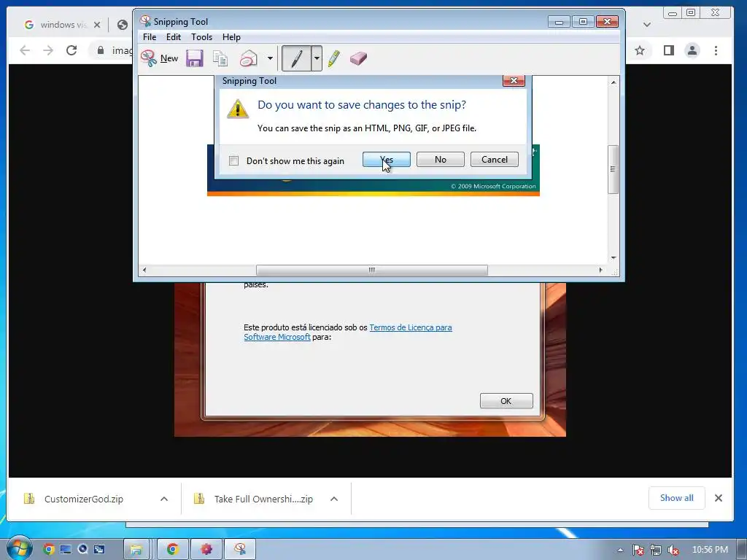Bookmark this page with the star icon

pyautogui.click(x=640, y=50)
